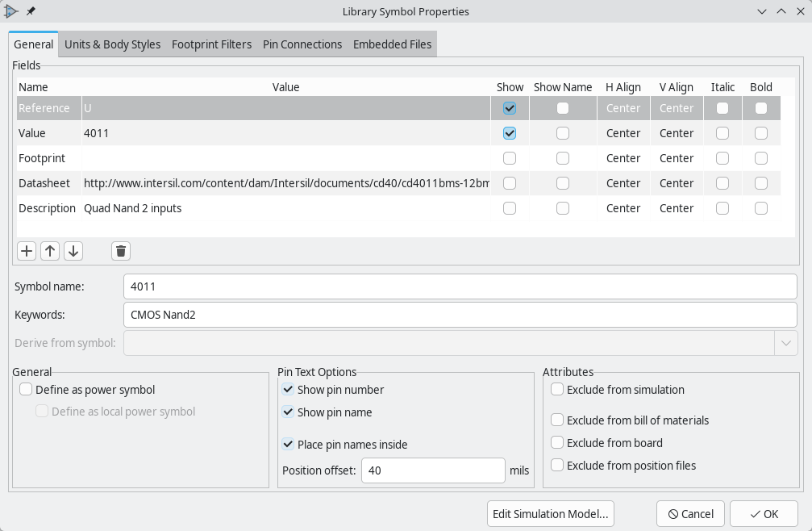Switch to Footprint Filters tab
Viewport: 812px width, 531px height.
[x=211, y=44]
